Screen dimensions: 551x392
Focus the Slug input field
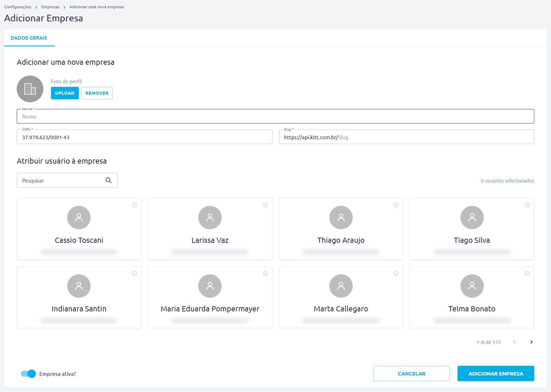tap(406, 137)
